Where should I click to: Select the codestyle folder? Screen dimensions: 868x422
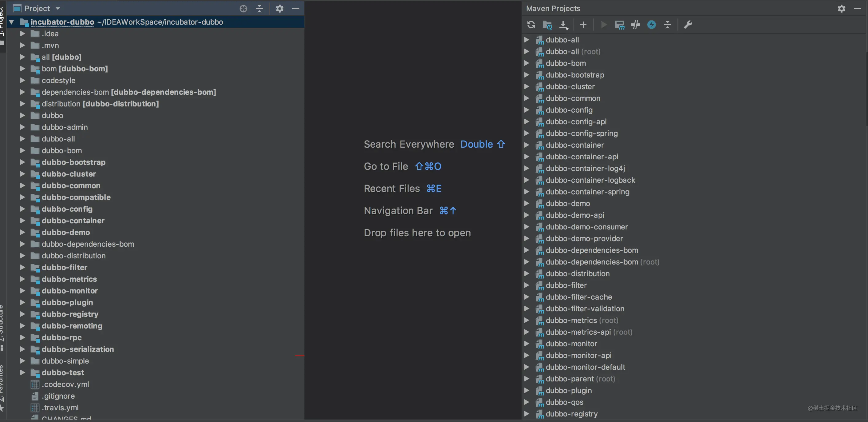point(58,81)
